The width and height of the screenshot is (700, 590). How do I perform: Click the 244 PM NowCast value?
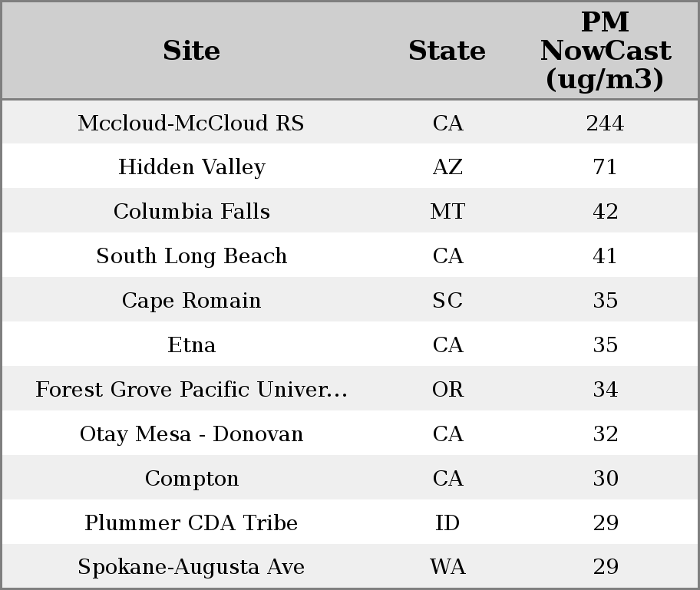605,123
